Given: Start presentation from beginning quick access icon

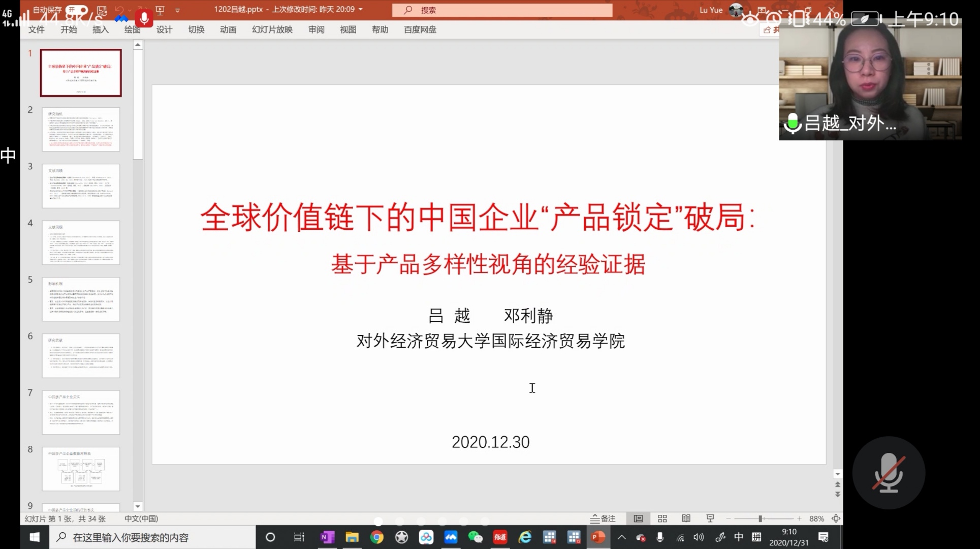Looking at the screenshot, I should (160, 10).
